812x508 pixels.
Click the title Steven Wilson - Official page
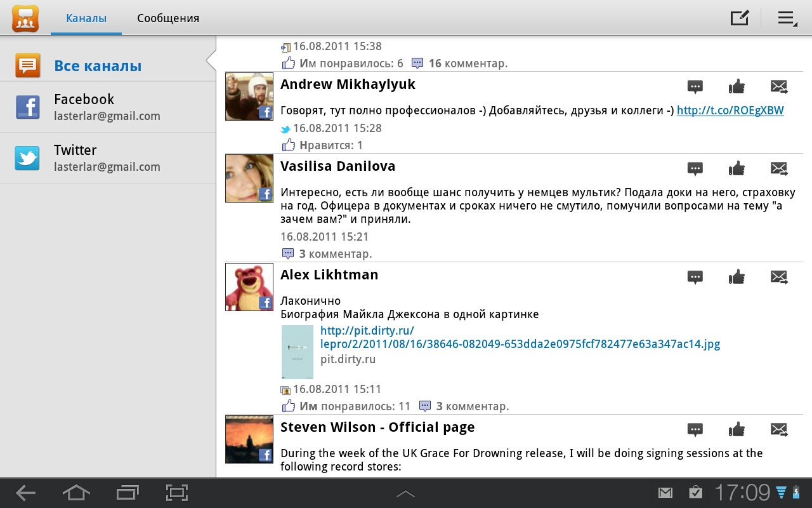coord(377,427)
